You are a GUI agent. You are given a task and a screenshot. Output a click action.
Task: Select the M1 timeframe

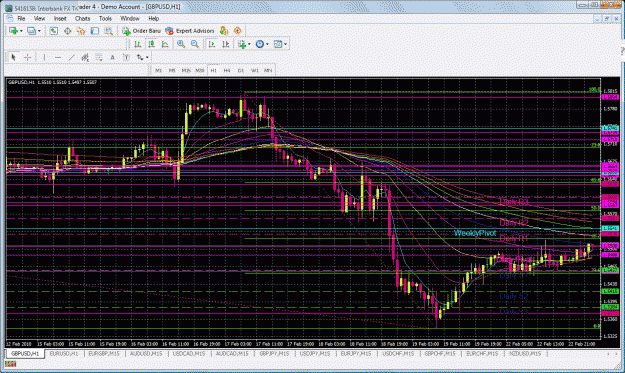click(x=158, y=70)
